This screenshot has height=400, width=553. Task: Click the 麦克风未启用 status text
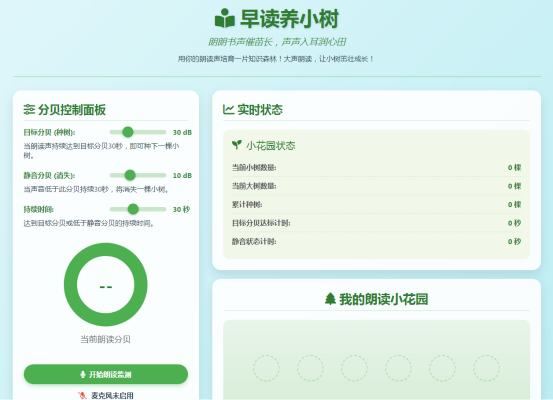tap(112, 396)
